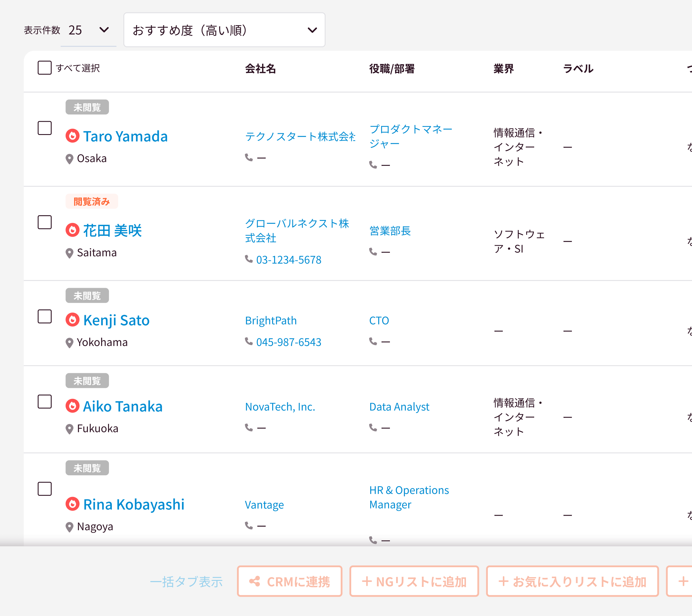Select the Taro Yamada row checkbox
This screenshot has height=616, width=692.
click(45, 128)
